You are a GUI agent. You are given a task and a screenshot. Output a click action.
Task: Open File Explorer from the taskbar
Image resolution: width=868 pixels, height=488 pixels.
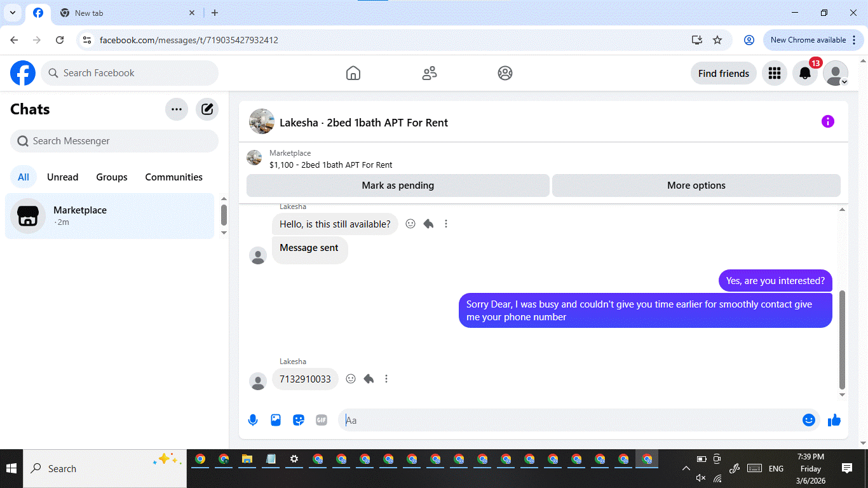(247, 459)
